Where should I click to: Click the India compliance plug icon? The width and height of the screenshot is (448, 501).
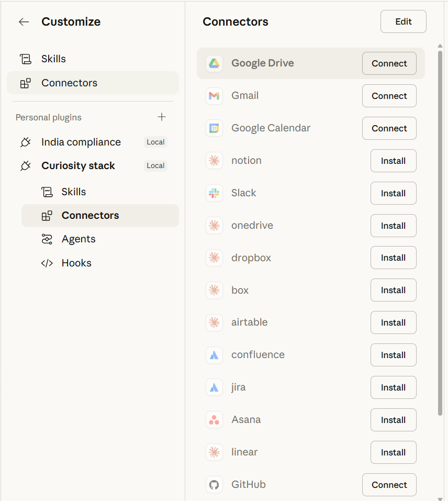pos(26,142)
